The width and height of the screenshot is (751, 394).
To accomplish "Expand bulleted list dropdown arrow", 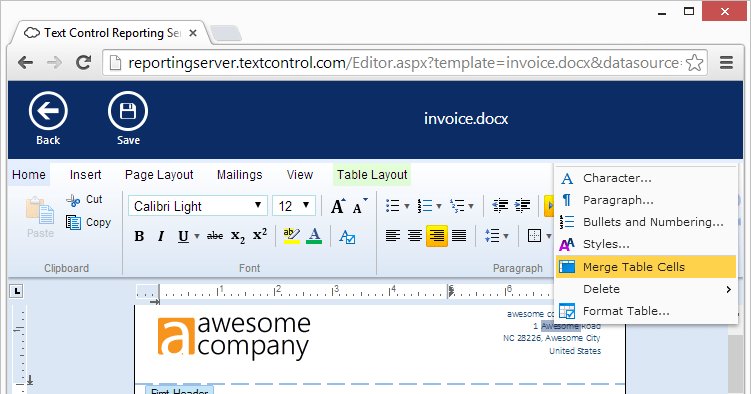I will click(x=407, y=206).
